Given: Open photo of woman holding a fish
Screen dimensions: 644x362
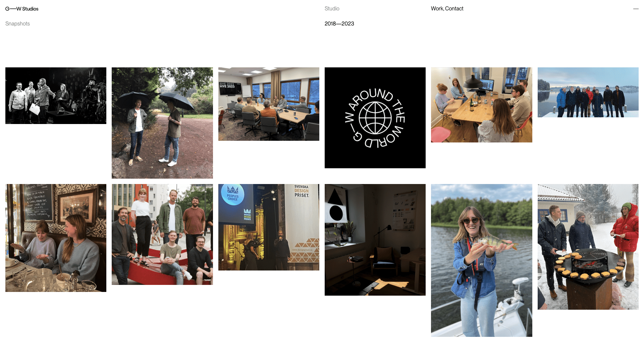Looking at the screenshot, I should point(481,260).
